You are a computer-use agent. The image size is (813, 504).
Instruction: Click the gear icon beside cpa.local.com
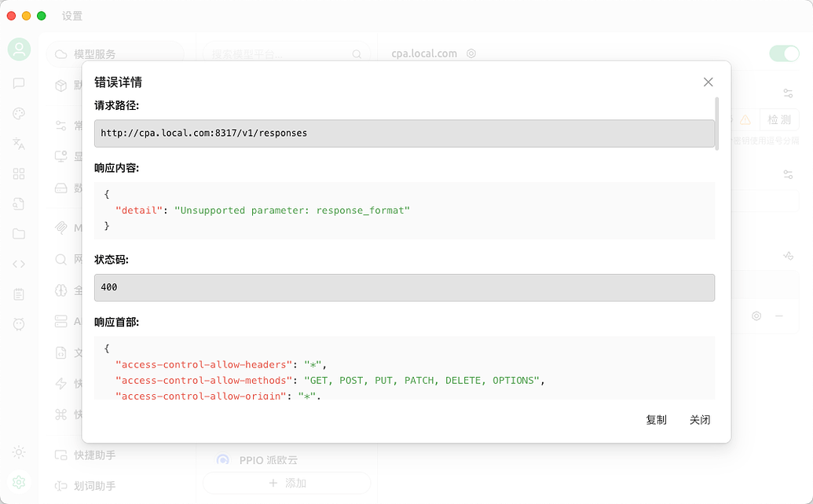click(x=471, y=53)
